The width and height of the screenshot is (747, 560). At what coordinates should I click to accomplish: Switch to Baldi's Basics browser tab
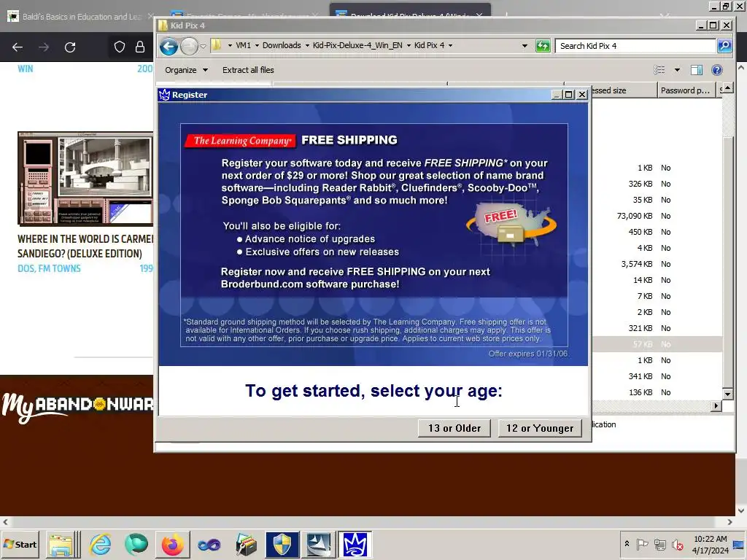point(79,17)
